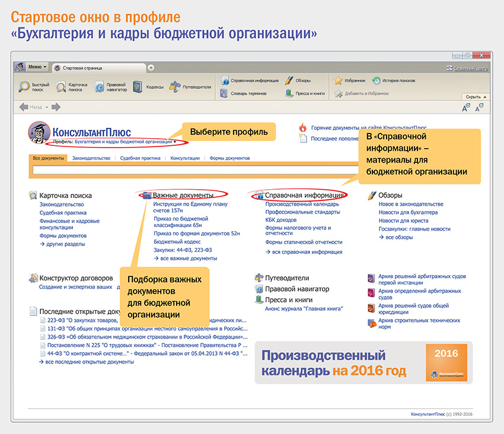Open Кодексы book icon in toolbar

[x=138, y=87]
